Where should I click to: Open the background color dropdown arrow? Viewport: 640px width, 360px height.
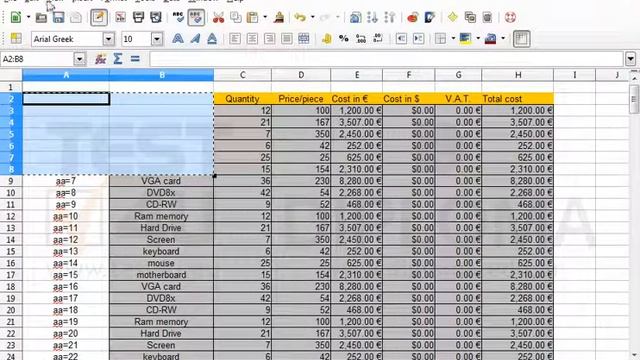tap(478, 39)
